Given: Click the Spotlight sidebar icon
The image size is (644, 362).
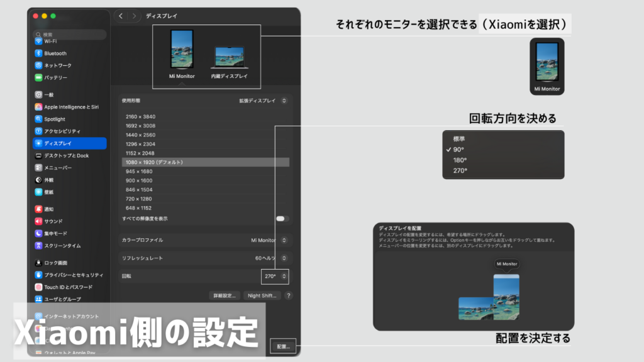Looking at the screenshot, I should [39, 119].
